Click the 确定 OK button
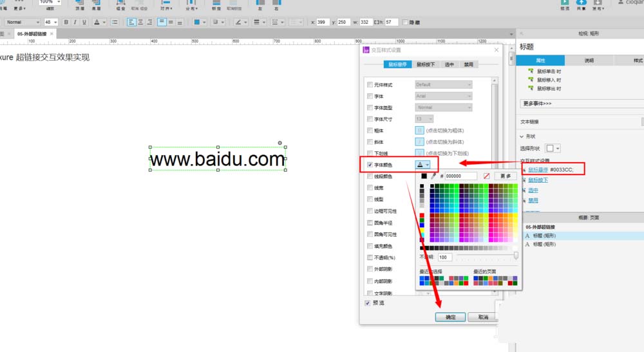644x352 pixels. click(x=450, y=317)
